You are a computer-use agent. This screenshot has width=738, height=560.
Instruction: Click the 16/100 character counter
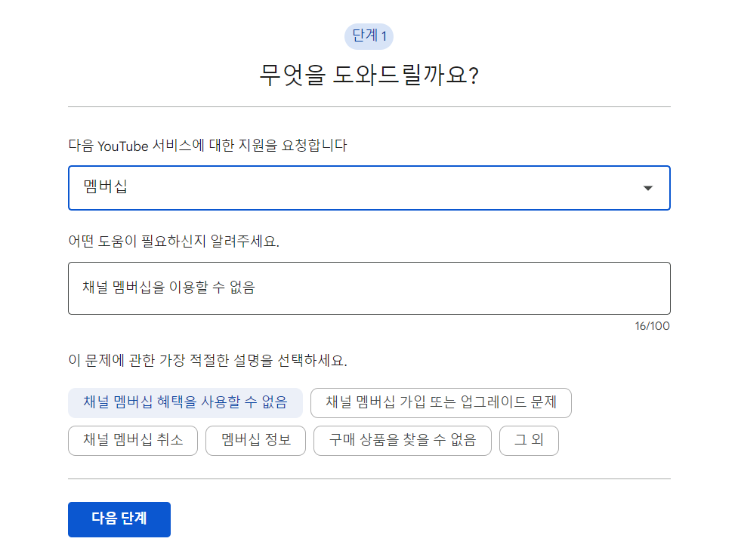tap(652, 326)
